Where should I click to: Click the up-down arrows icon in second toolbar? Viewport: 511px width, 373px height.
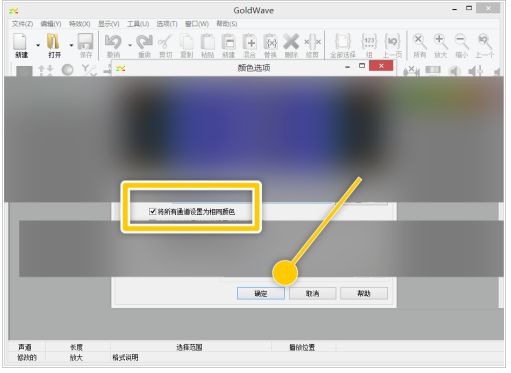click(x=45, y=70)
